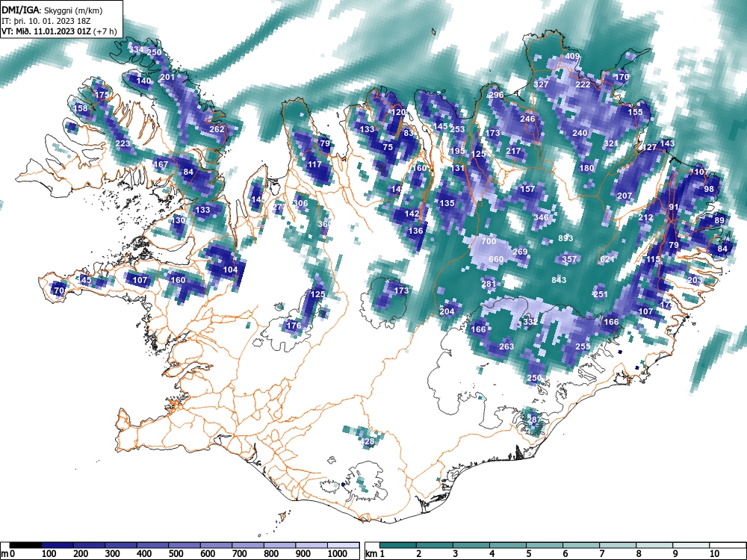Select the 201 visibility value

coord(167,77)
